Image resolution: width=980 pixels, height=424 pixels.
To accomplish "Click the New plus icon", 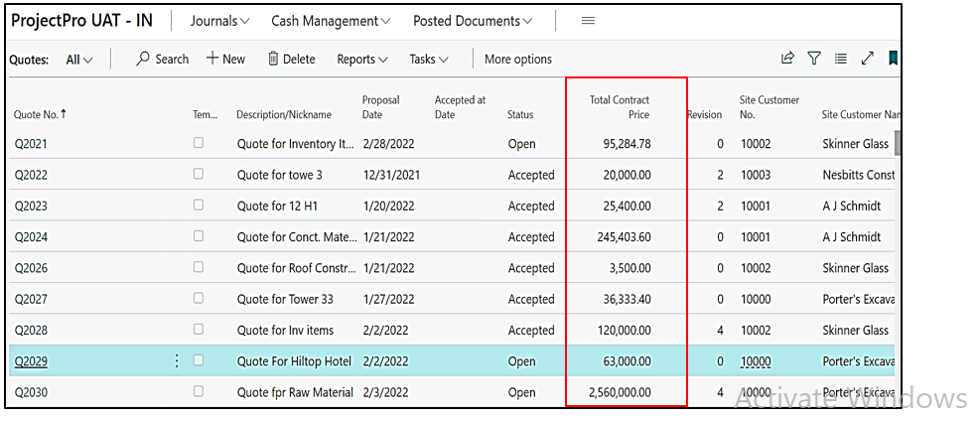I will coord(212,60).
